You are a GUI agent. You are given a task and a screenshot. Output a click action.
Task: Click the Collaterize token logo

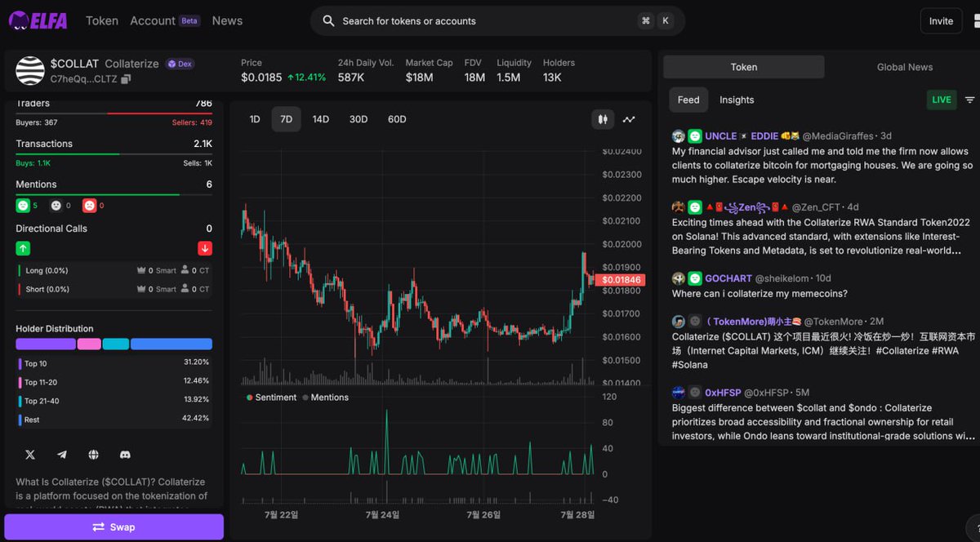[x=30, y=71]
